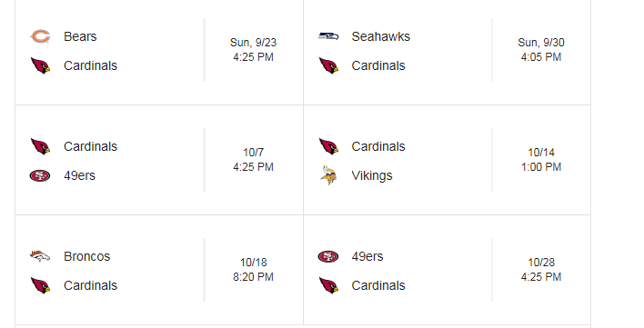Click the Seahawks logo icon
Image resolution: width=644 pixels, height=328 pixels.
click(x=328, y=36)
